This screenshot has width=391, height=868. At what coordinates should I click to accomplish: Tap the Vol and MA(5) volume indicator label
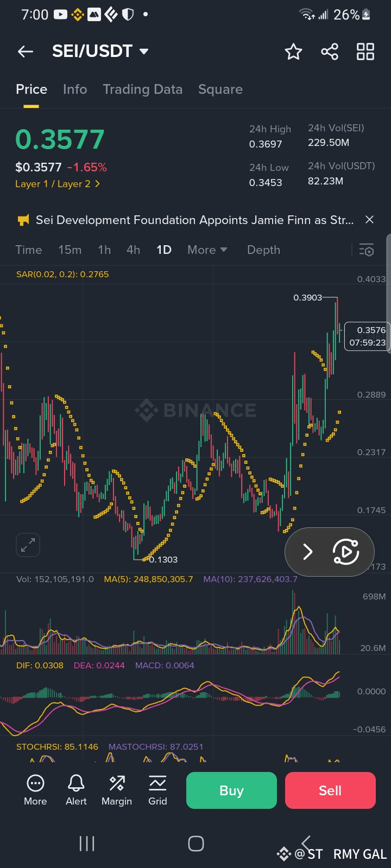coord(105,579)
